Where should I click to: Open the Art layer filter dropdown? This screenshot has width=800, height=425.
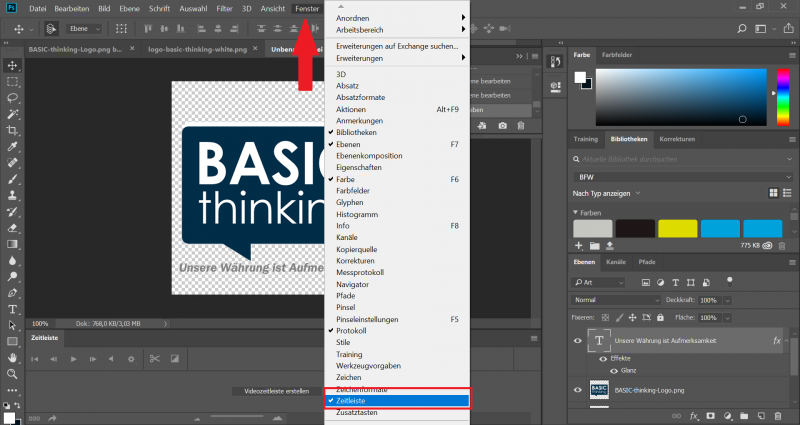[x=599, y=282]
